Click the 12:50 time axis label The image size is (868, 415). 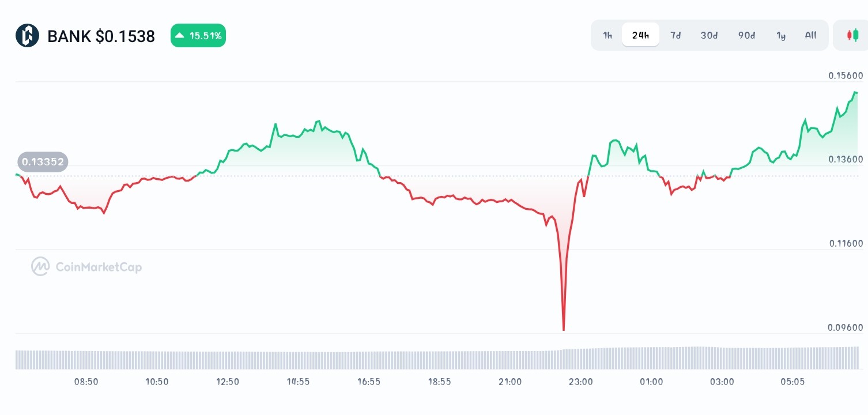(x=228, y=382)
